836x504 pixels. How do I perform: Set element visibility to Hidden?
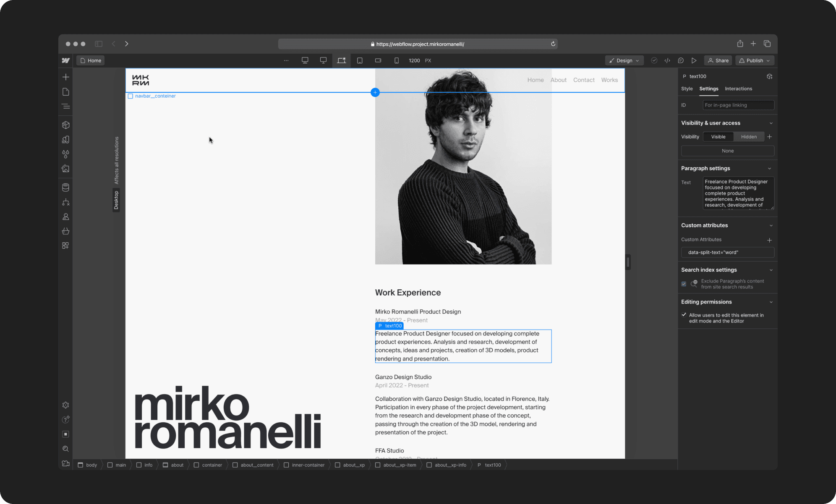(x=749, y=137)
